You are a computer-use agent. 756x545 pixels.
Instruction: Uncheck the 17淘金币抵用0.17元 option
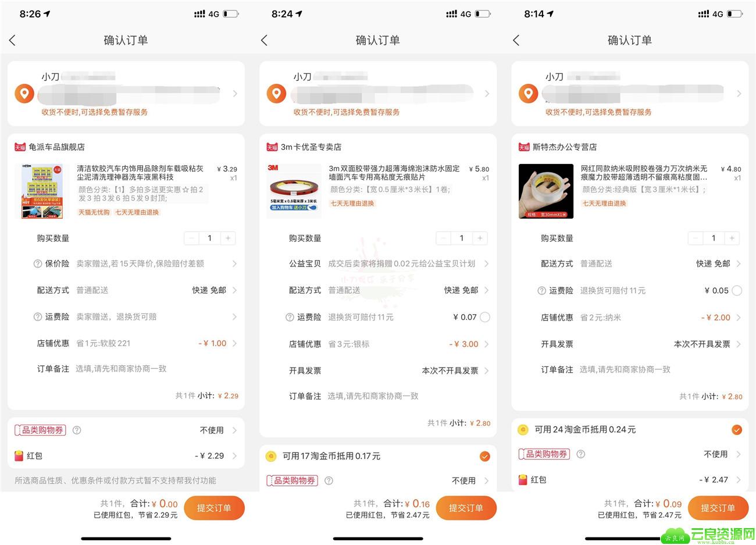(x=484, y=457)
